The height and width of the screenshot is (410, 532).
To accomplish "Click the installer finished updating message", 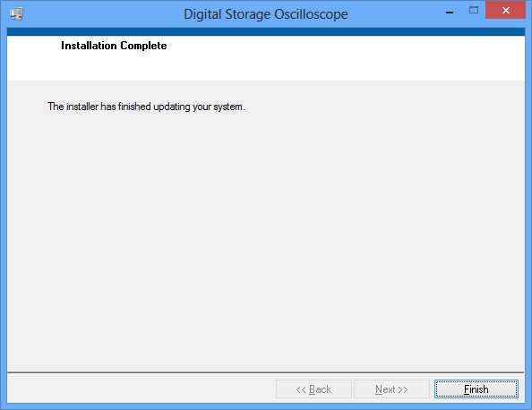I will [x=146, y=107].
